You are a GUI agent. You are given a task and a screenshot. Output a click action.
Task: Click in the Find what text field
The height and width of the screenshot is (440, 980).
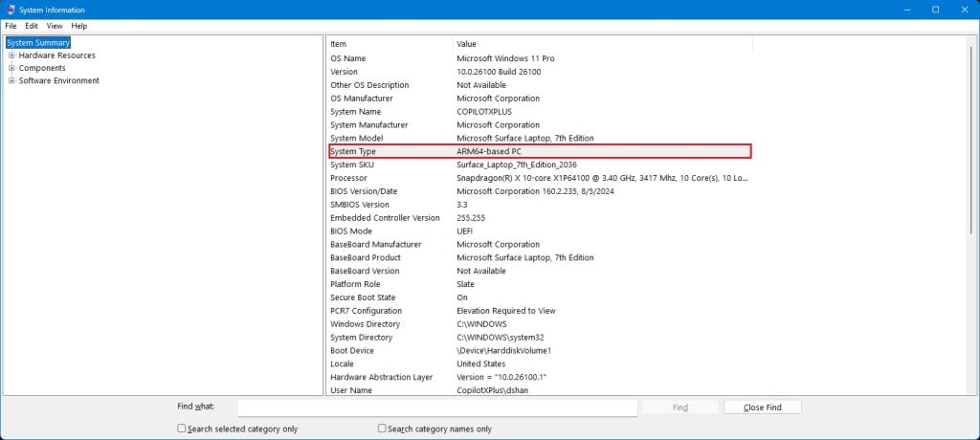coord(437,407)
